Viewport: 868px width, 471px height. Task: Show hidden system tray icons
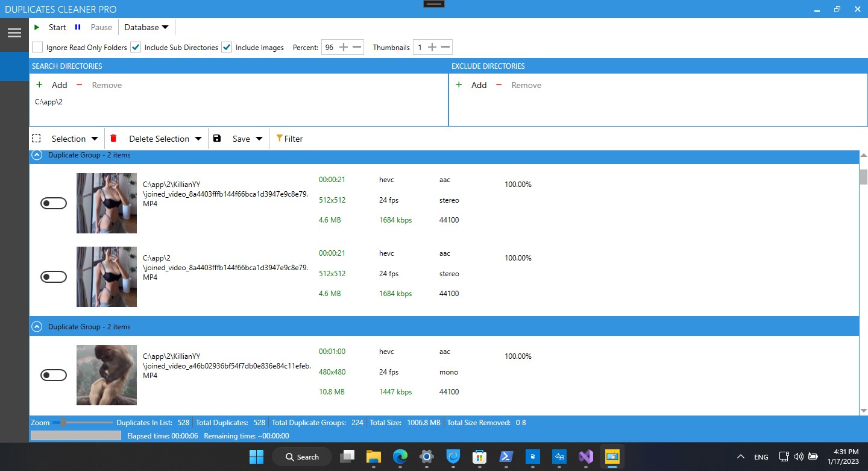click(741, 457)
